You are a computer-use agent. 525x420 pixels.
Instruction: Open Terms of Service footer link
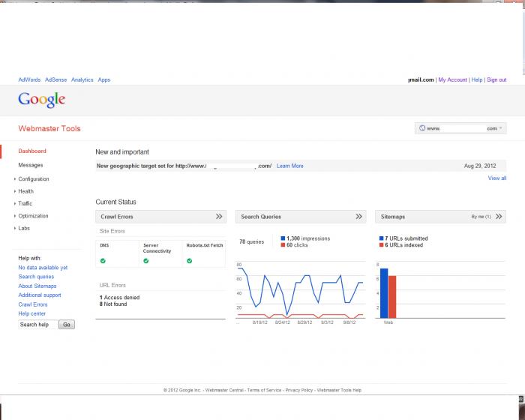tap(265, 390)
